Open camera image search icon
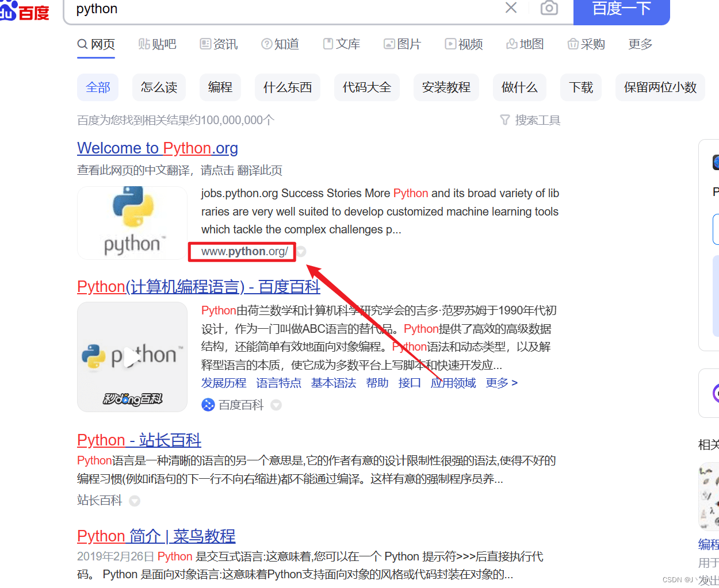 (549, 8)
